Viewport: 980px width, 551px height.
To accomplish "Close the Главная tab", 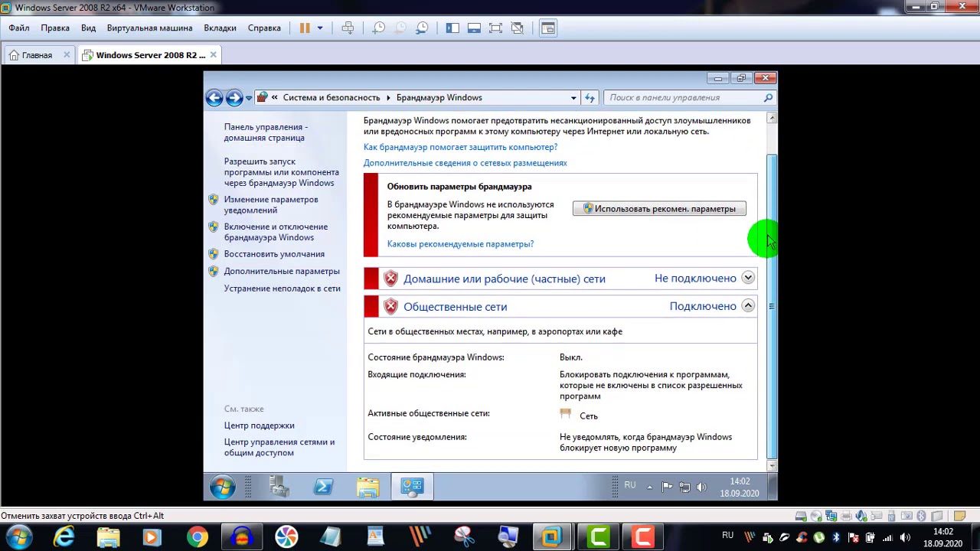I will (x=67, y=55).
